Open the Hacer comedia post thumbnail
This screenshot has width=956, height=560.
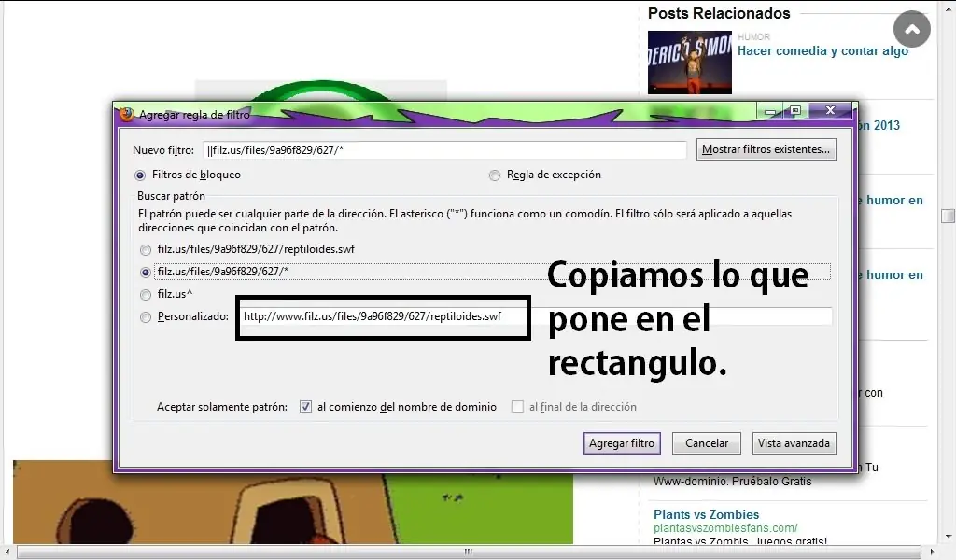690,63
